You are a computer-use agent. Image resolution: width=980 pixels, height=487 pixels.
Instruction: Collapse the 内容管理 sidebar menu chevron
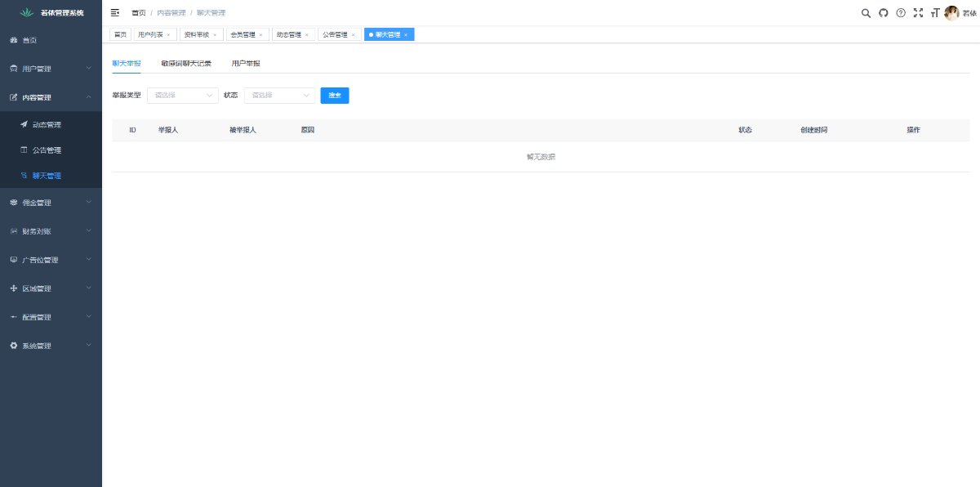pos(88,96)
